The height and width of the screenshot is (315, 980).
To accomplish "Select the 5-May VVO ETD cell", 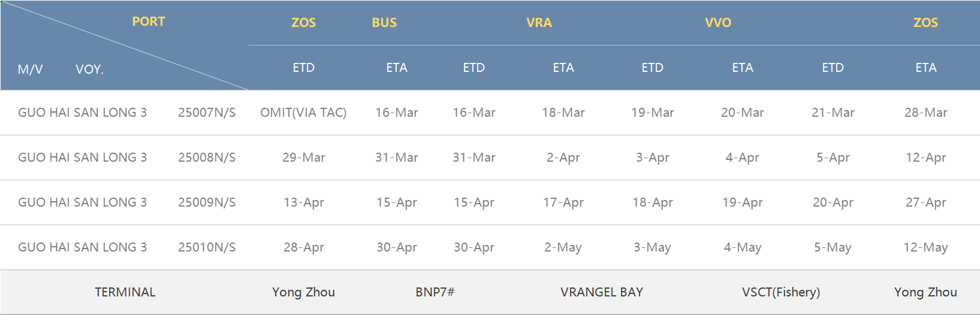I will click(833, 247).
